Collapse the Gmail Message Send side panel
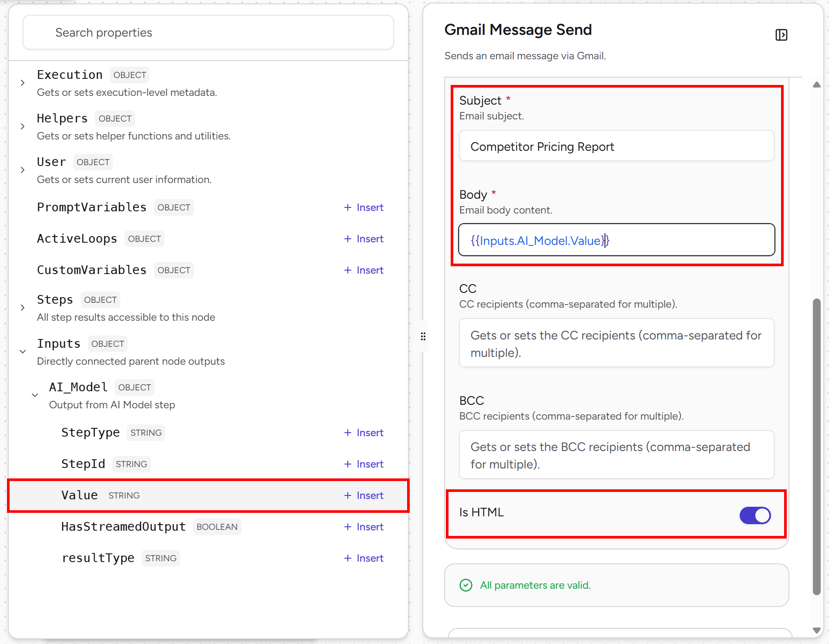The width and height of the screenshot is (829, 644). [781, 35]
